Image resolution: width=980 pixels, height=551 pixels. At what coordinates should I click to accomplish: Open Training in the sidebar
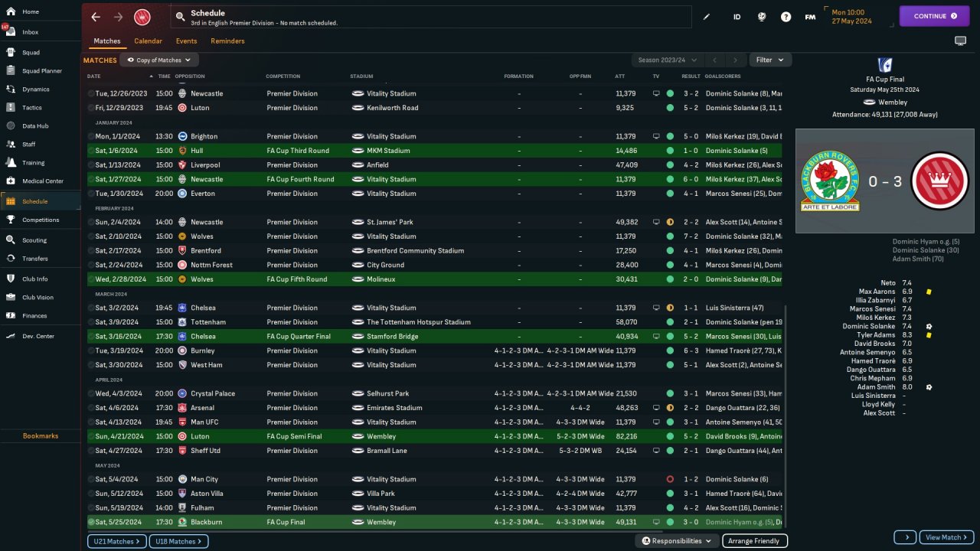tap(41, 163)
